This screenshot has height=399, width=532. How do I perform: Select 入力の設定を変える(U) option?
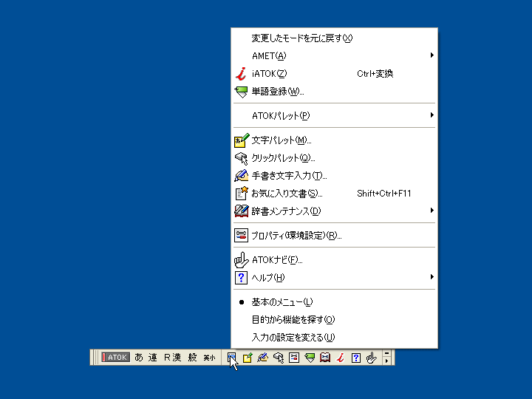(x=334, y=337)
